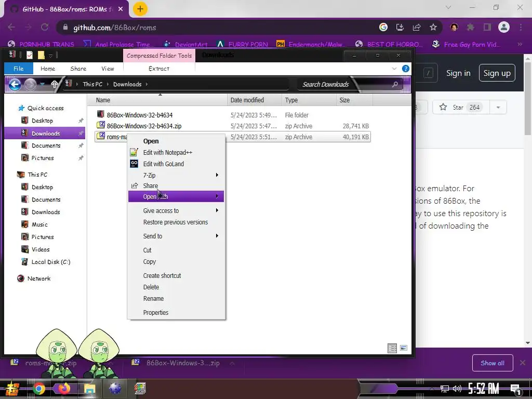Viewport: 532px width, 399px height.
Task: Open the notification center icon
Action: pos(515,390)
